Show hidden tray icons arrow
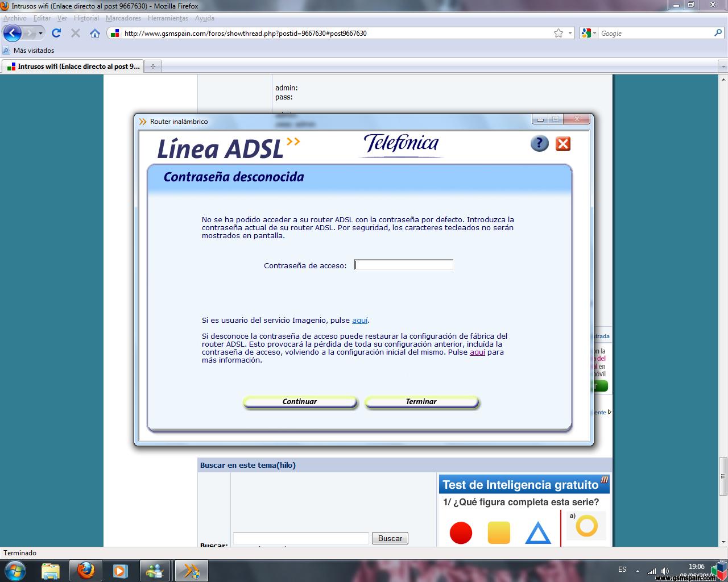 tap(638, 571)
